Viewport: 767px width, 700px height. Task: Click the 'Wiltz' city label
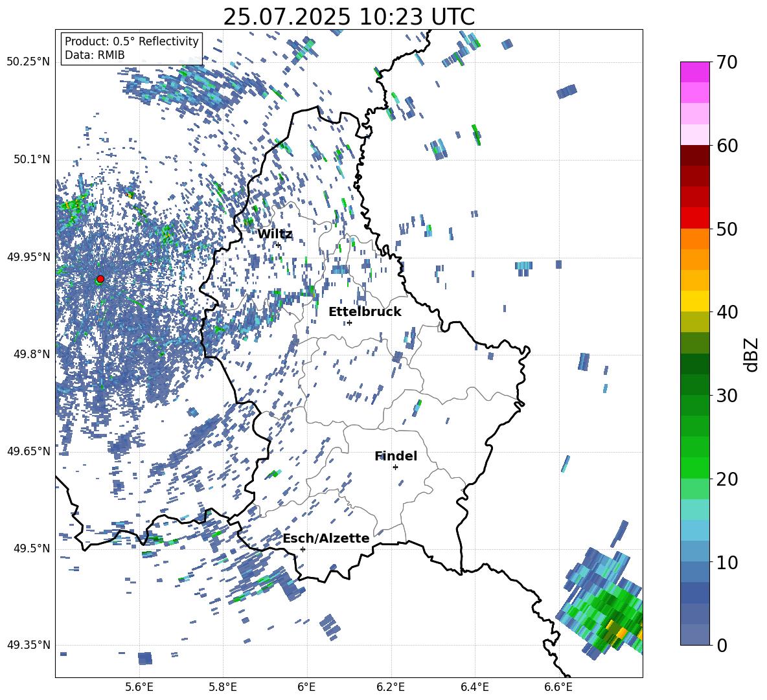[x=275, y=234]
